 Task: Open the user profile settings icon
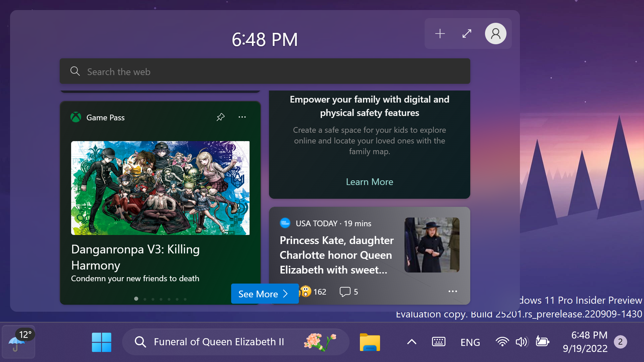[495, 34]
